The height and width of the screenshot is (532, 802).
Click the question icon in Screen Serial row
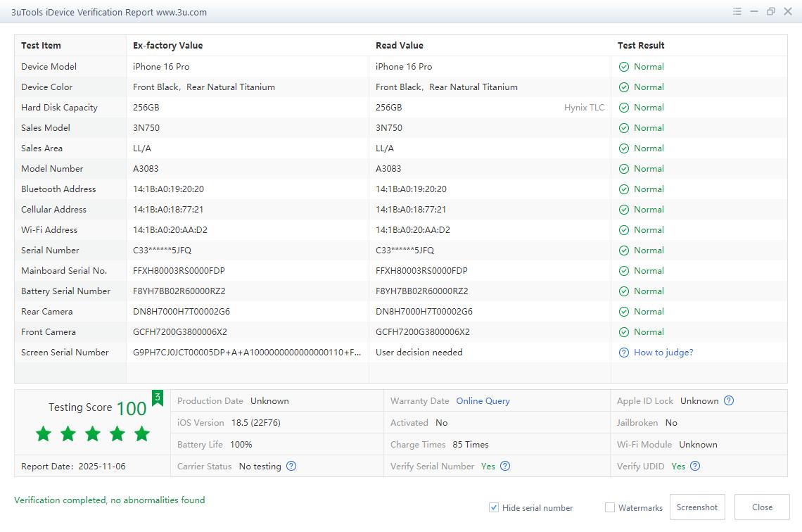click(623, 353)
